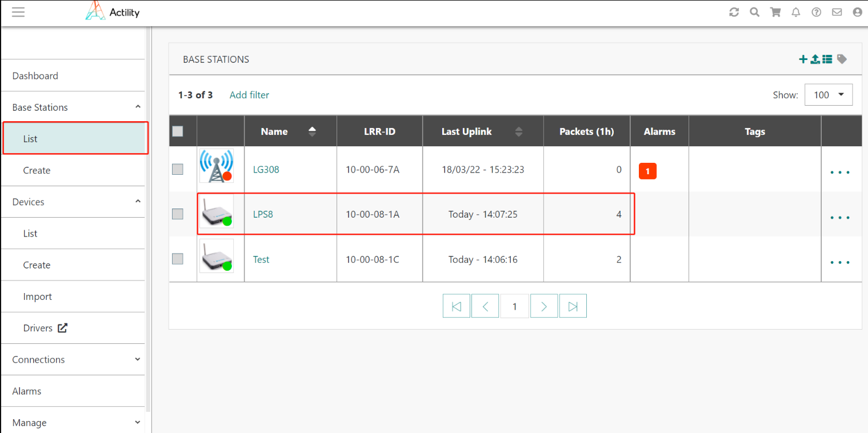
Task: Click the 1-3 of 3 count text
Action: click(195, 95)
